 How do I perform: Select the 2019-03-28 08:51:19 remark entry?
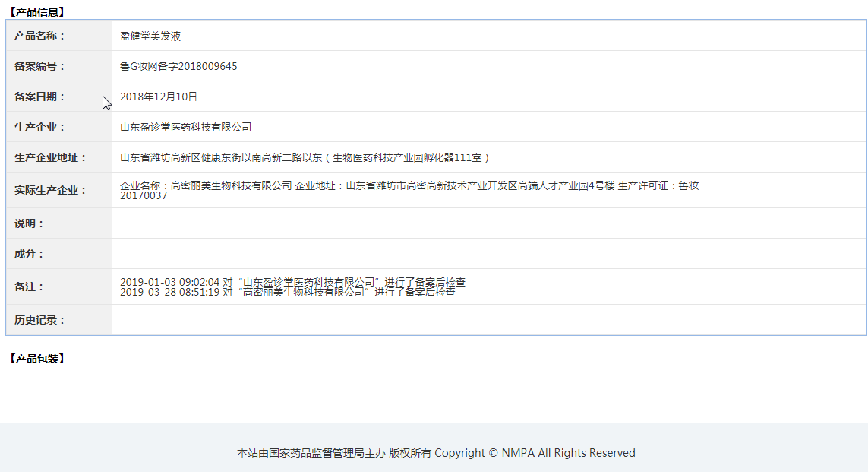(287, 292)
